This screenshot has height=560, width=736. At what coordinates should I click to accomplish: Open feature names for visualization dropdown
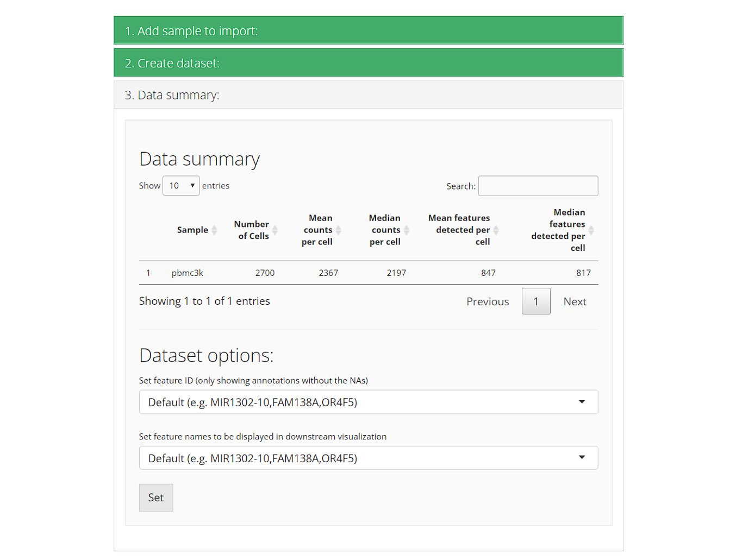(x=368, y=458)
